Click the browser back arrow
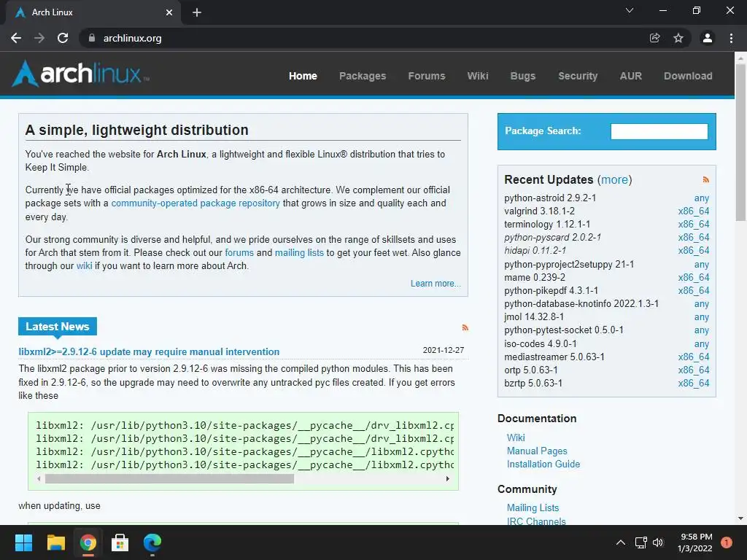The image size is (747, 560). [x=16, y=38]
